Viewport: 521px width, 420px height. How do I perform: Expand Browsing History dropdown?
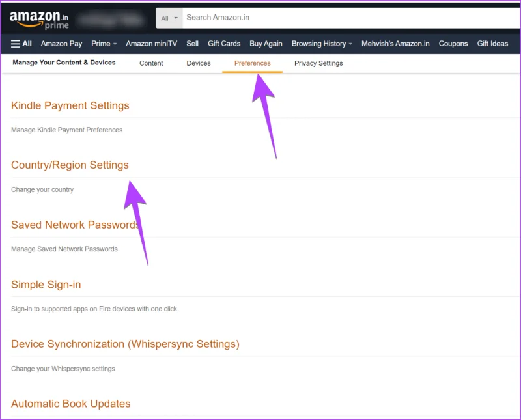322,44
